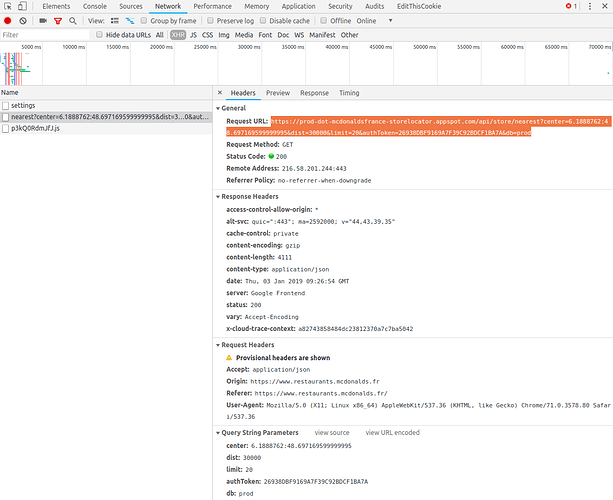Collapse the Response Headers section

[x=218, y=197]
